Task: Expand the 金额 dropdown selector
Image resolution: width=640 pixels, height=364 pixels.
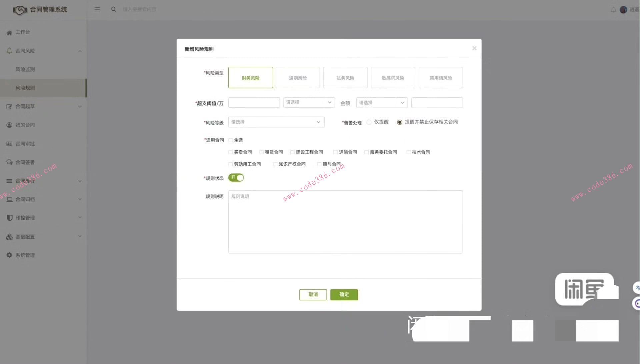Action: 381,103
